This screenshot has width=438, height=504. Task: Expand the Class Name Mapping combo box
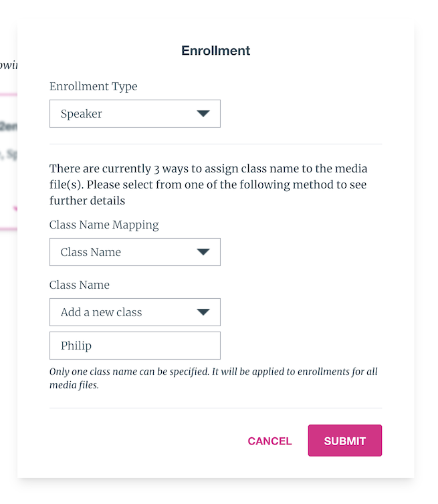coord(135,252)
